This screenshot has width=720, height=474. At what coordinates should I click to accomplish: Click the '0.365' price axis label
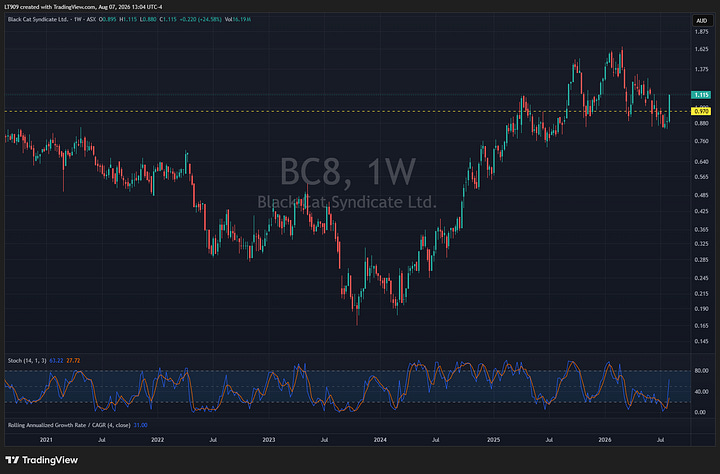click(x=701, y=229)
